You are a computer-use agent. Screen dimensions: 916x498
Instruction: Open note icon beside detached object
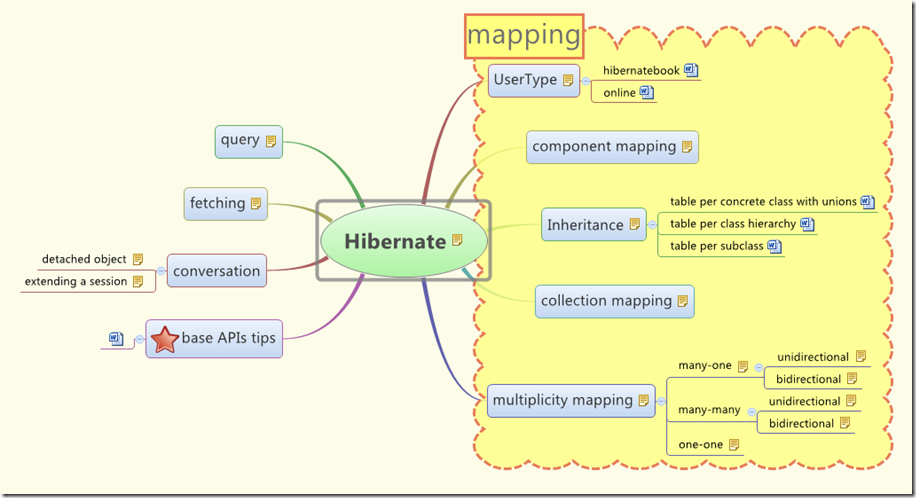pos(138,259)
